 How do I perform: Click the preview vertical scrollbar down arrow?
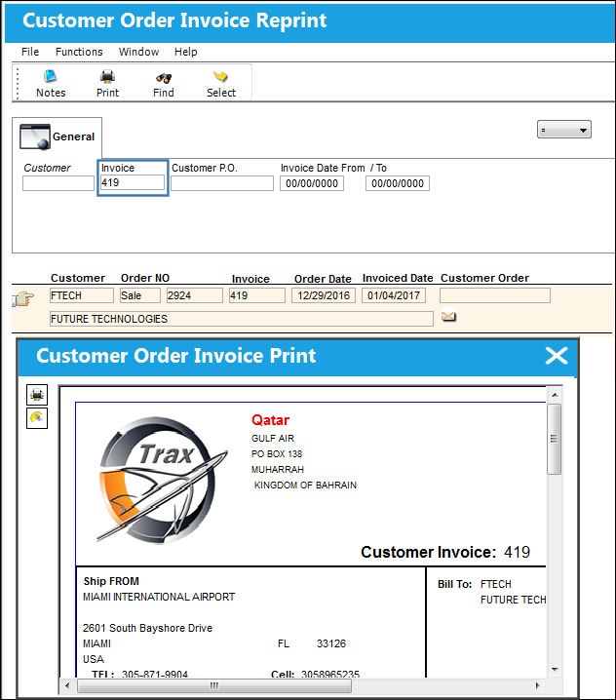[555, 669]
